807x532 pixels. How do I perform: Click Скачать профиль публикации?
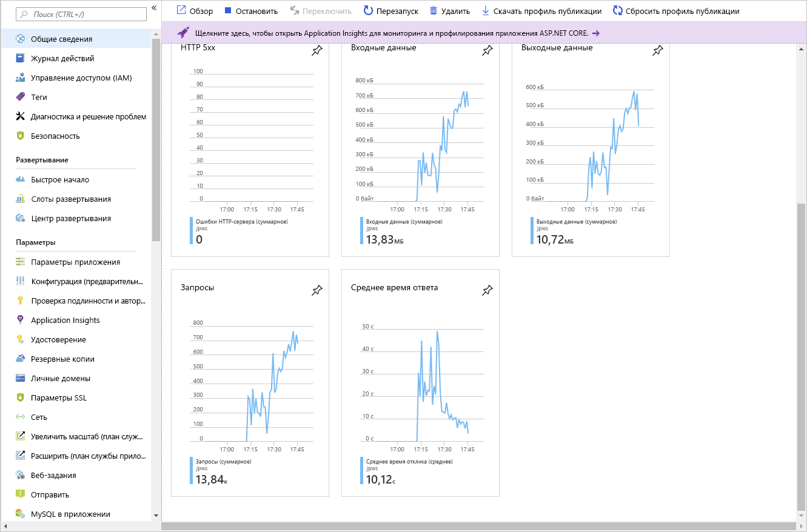point(541,11)
